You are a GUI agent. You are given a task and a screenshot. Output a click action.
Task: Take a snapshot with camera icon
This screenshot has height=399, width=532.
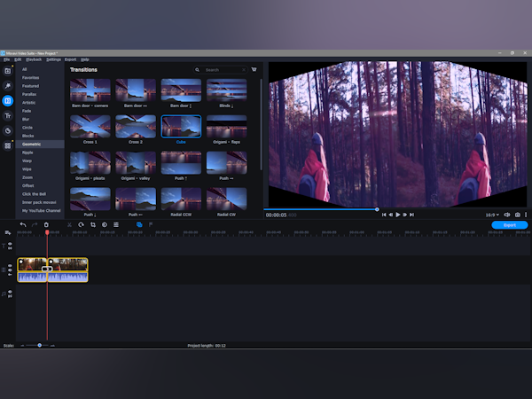pos(518,215)
